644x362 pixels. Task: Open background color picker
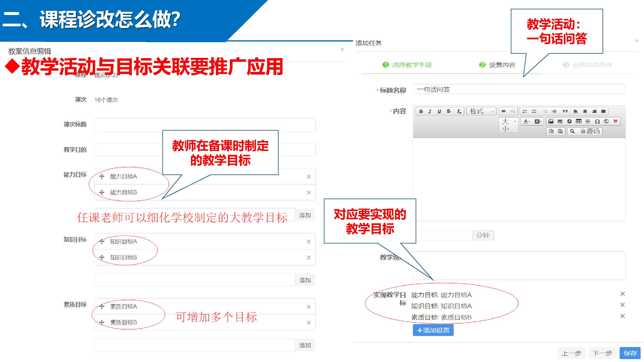click(538, 122)
